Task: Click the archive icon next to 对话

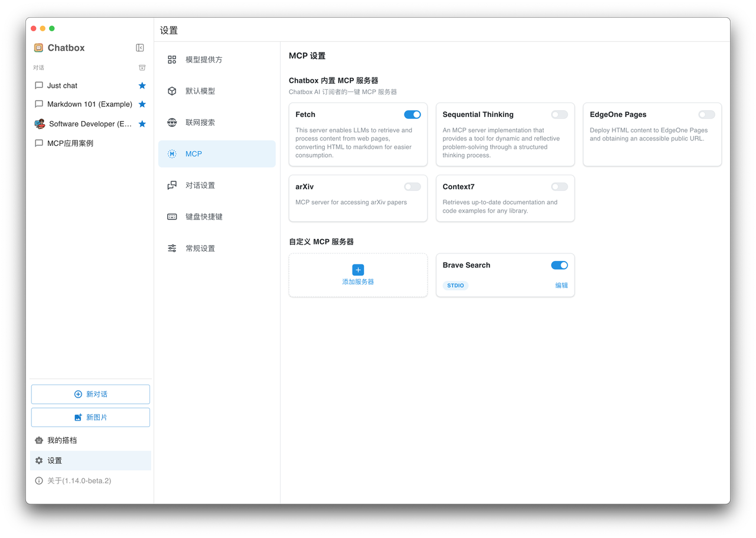Action: coord(142,68)
